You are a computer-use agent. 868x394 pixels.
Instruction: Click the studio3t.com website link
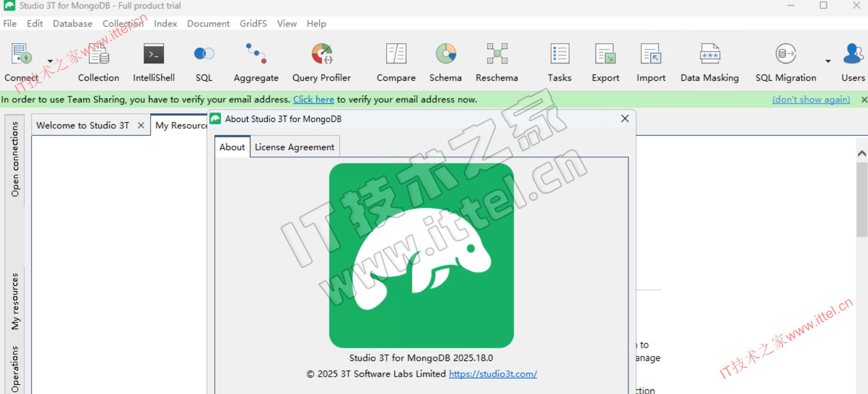tap(493, 374)
